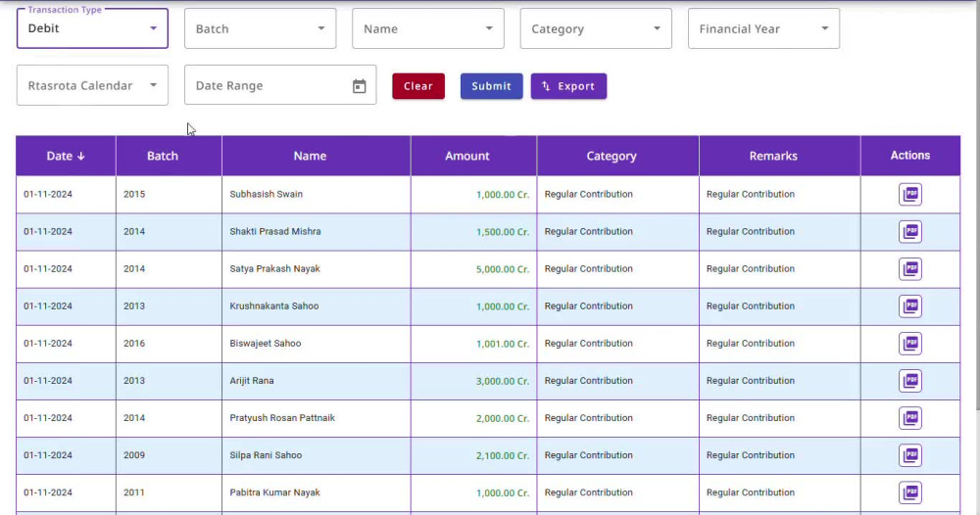Select the name Satya Prakash Nayak
Image resolution: width=980 pixels, height=515 pixels.
pos(274,269)
